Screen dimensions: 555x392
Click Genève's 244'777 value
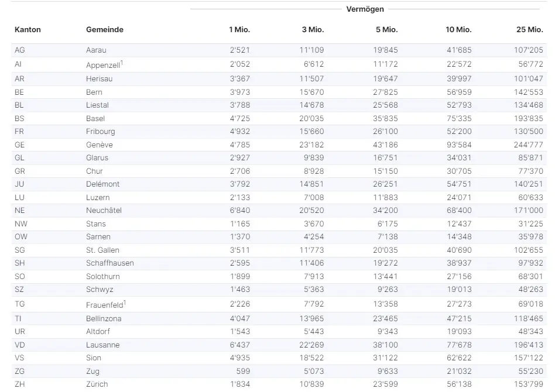pyautogui.click(x=529, y=145)
